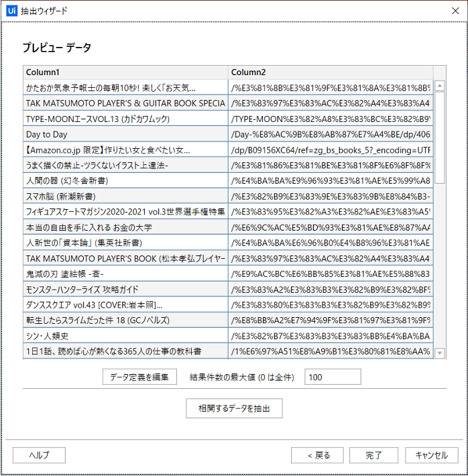Select TAK MATSUMOTO PLAYER'S BOOK (松本孝弘 cell
Image resolution: width=468 pixels, height=476 pixels.
pos(125,258)
